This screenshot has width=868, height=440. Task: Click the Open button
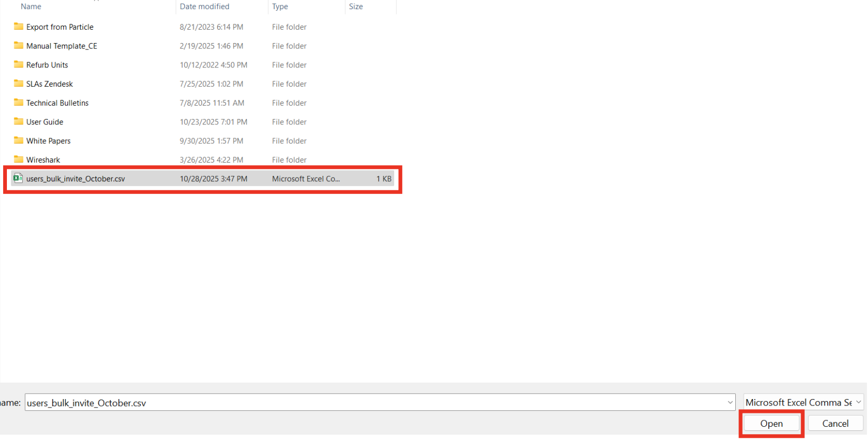(771, 424)
